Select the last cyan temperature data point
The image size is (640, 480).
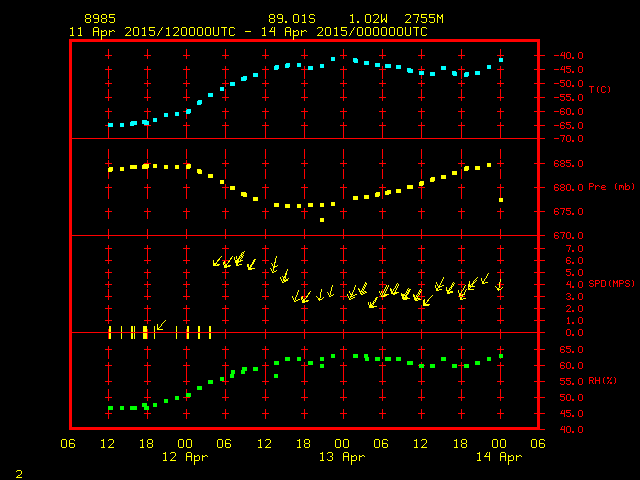tap(501, 60)
